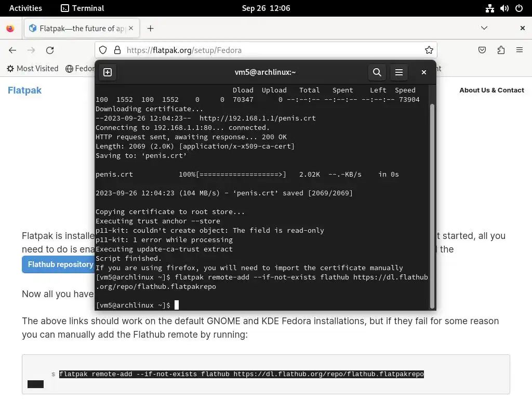Open Save to Pocket button
532x399 pixels.
point(482,50)
